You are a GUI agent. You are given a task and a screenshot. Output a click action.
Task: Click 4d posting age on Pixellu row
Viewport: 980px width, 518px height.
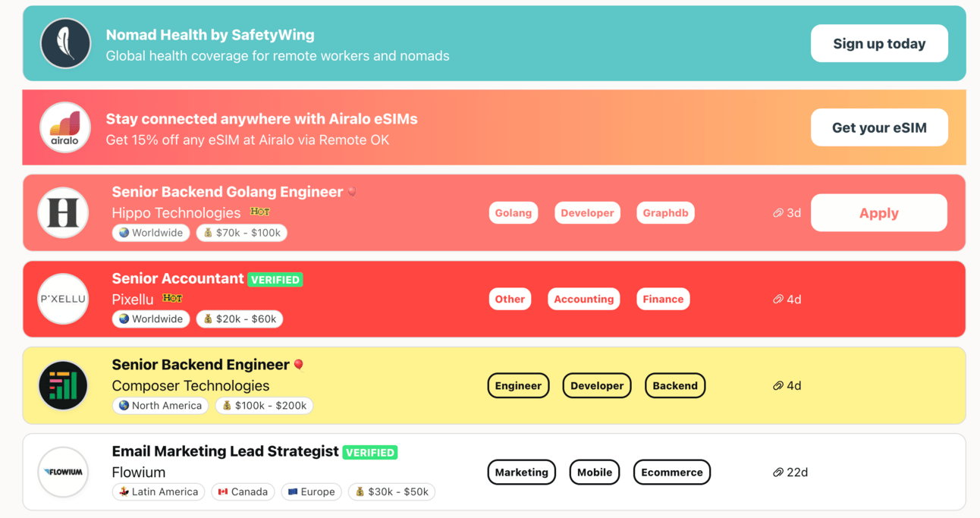click(793, 299)
